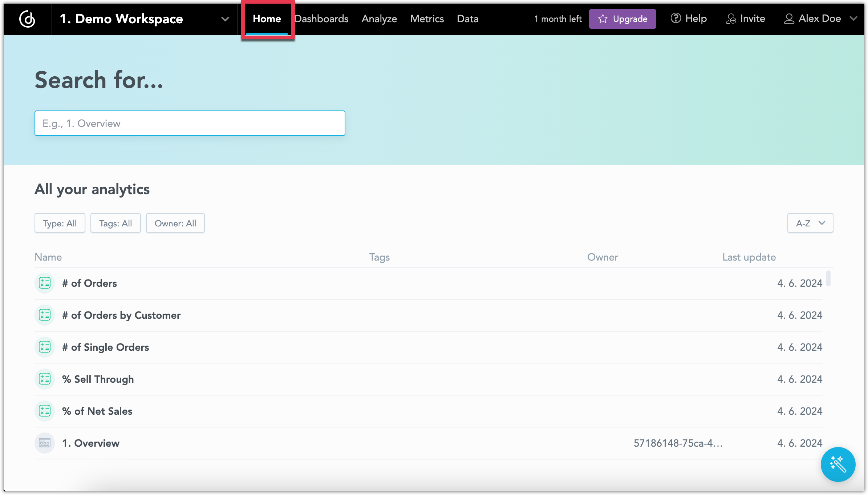Click the dashboard icon next to 1. Overview
This screenshot has width=868, height=495.
(x=44, y=443)
